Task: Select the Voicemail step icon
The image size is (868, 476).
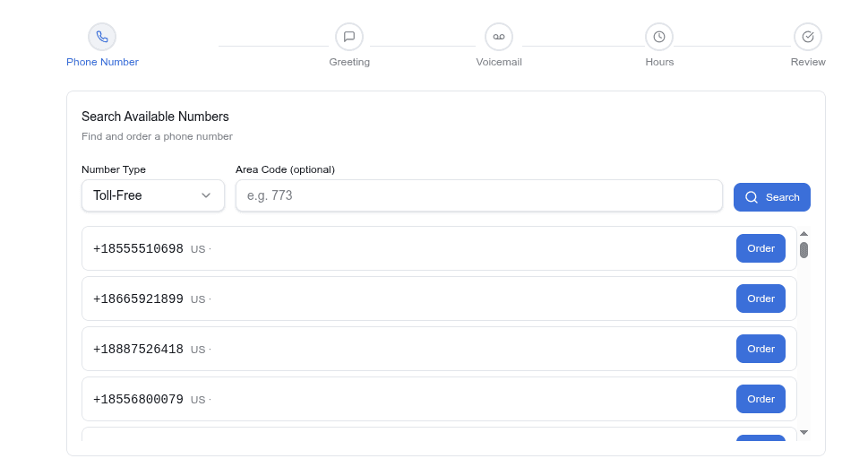Action: click(x=499, y=37)
